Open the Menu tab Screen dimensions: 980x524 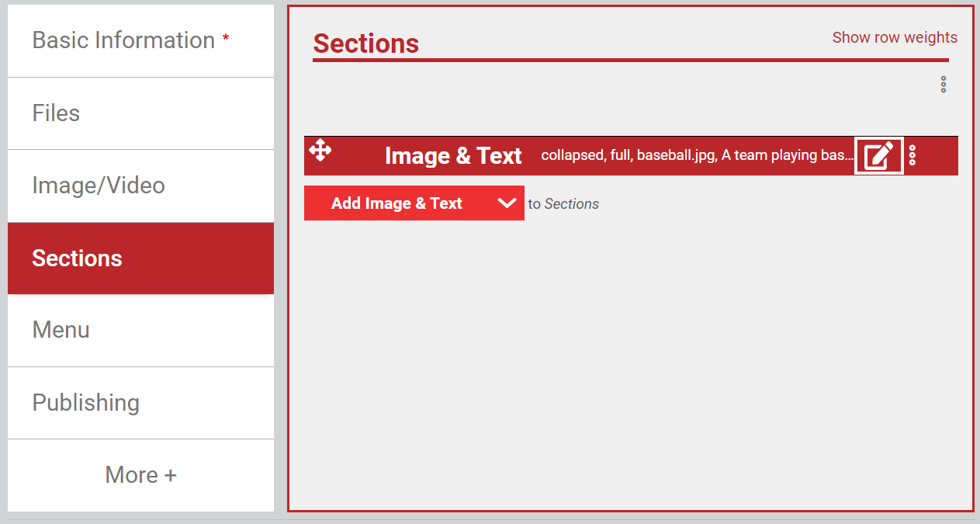click(x=141, y=331)
